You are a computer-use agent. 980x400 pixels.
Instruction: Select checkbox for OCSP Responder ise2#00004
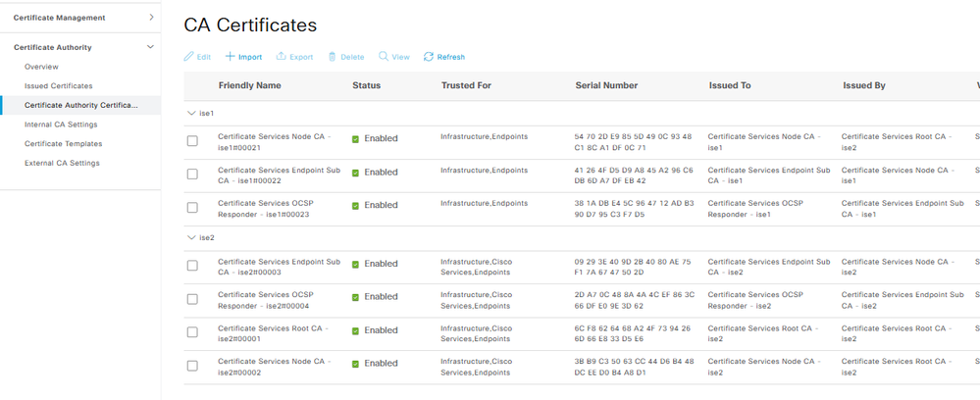pos(192,299)
